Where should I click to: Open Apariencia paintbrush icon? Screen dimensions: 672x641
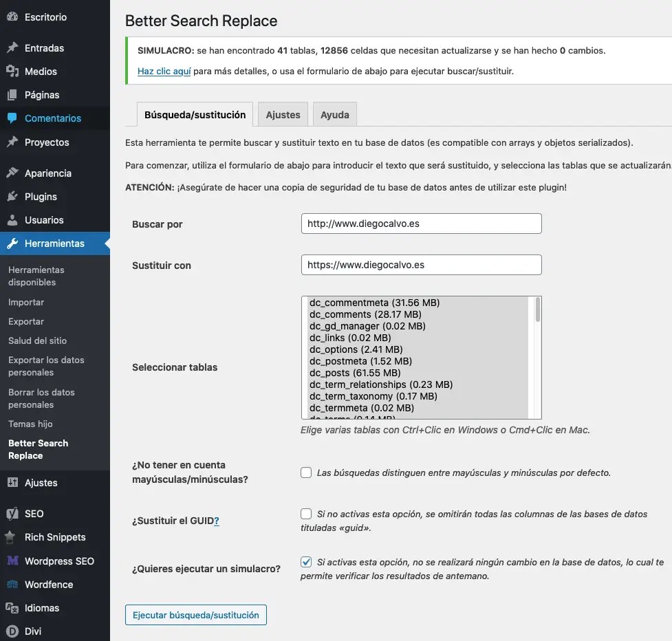click(12, 173)
